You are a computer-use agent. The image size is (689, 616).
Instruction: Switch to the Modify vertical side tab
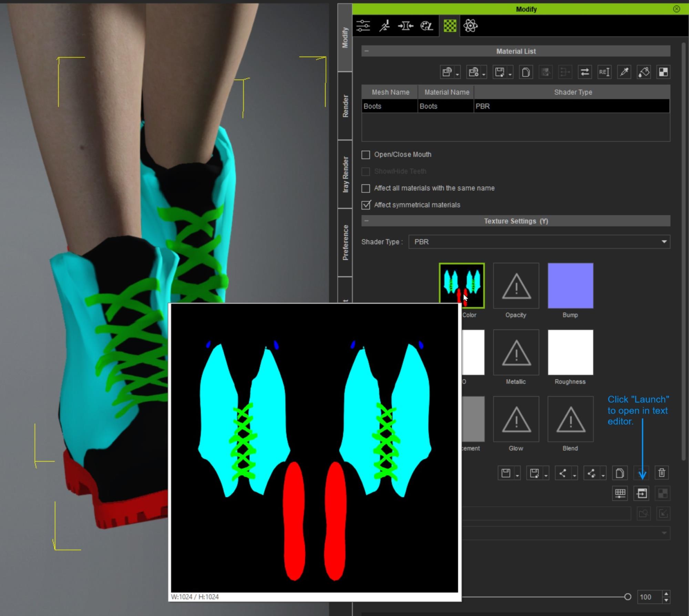(345, 38)
